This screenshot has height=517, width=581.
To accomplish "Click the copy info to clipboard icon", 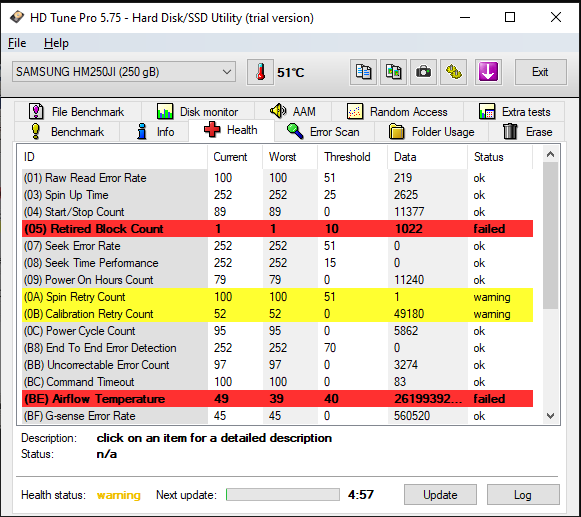I will point(363,72).
